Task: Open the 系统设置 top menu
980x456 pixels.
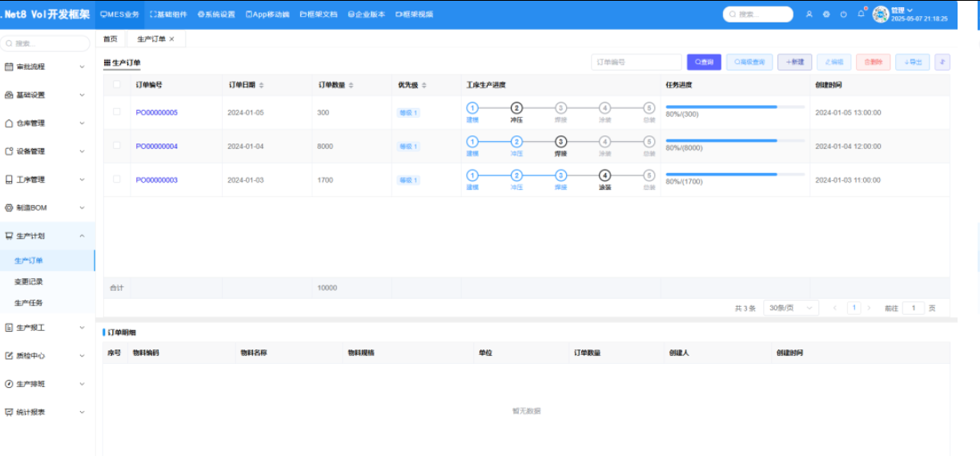Action: (216, 14)
